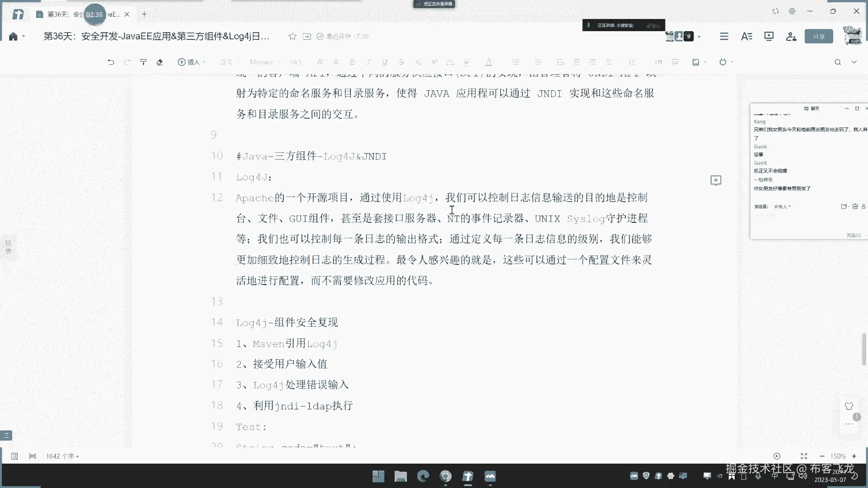Toggle the left outline sidebar button
868x488 pixels.
[x=6, y=435]
